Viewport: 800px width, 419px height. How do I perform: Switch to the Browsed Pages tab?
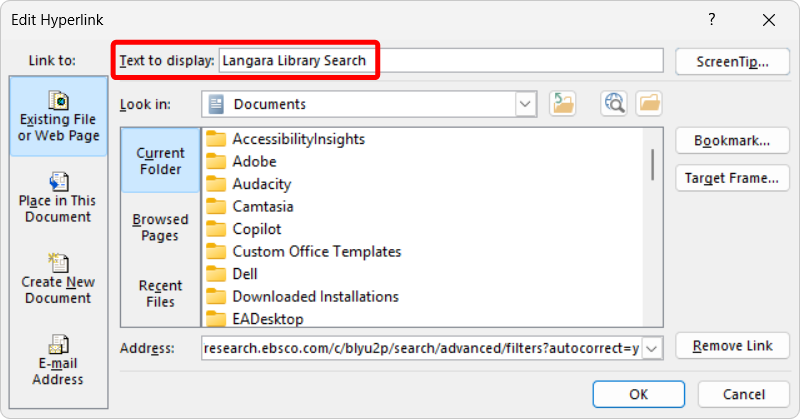coord(160,227)
